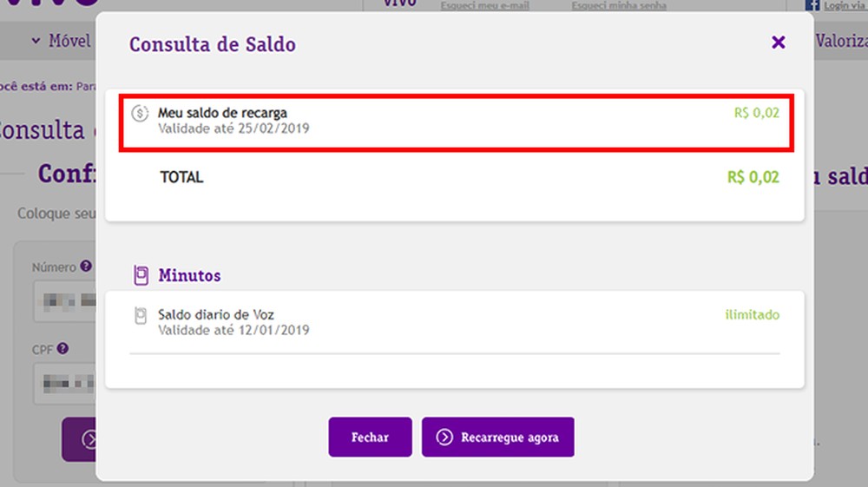Click the Recarregue agora button
This screenshot has height=487, width=868.
(x=497, y=438)
